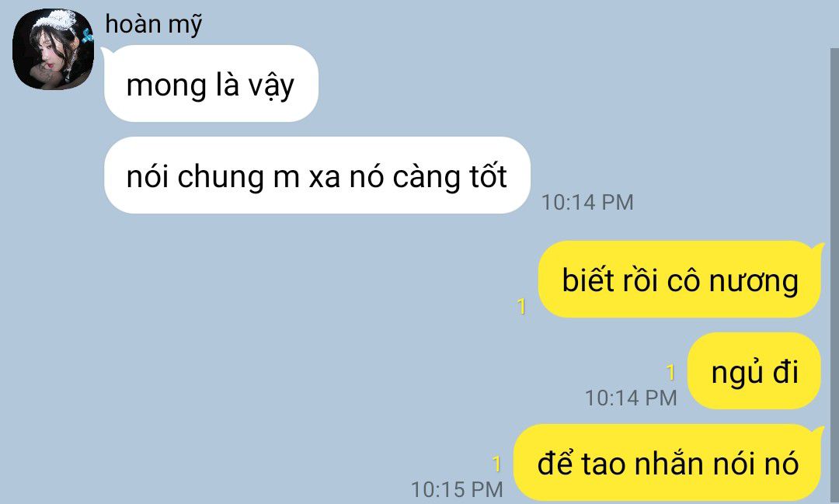Viewport: 839px width, 504px height.
Task: Click the yellow bubble ngủ đi
Action: (754, 370)
